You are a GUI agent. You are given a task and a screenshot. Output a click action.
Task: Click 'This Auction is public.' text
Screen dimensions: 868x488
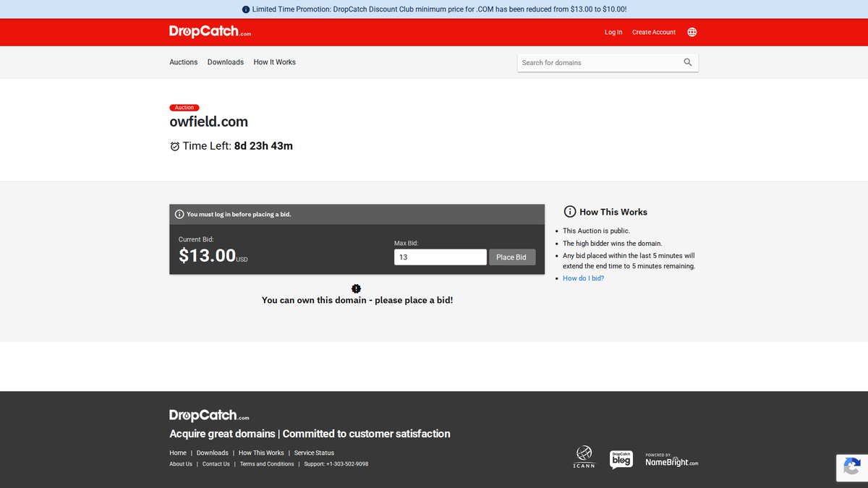pos(597,231)
